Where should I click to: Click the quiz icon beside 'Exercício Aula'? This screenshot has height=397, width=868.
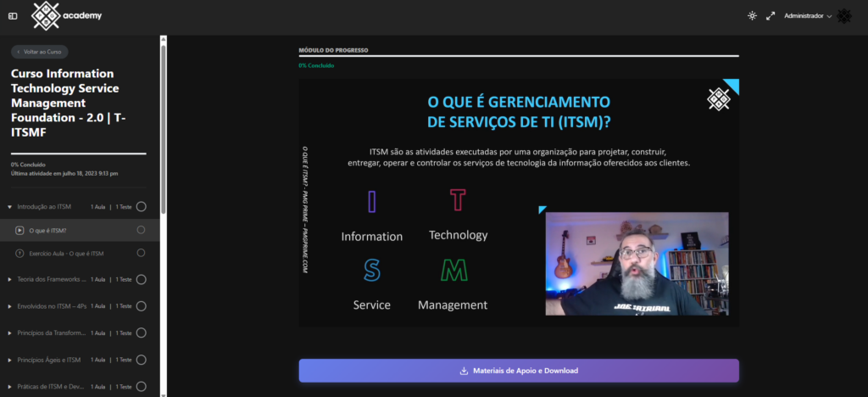(x=19, y=254)
